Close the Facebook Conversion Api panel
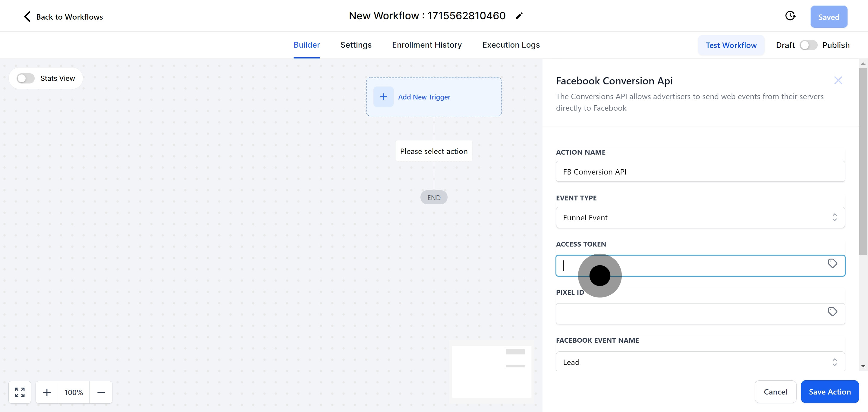Screen dimensions: 868x412 tap(838, 80)
